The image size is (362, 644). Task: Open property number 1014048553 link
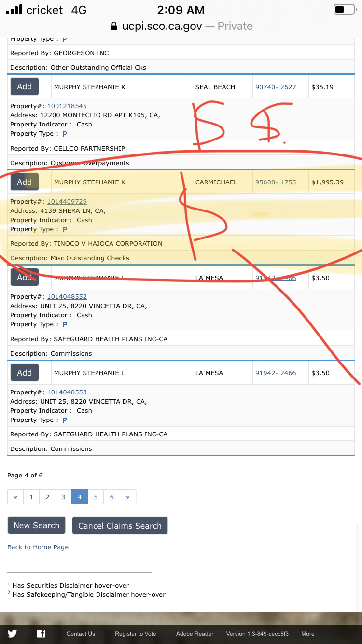point(67,392)
